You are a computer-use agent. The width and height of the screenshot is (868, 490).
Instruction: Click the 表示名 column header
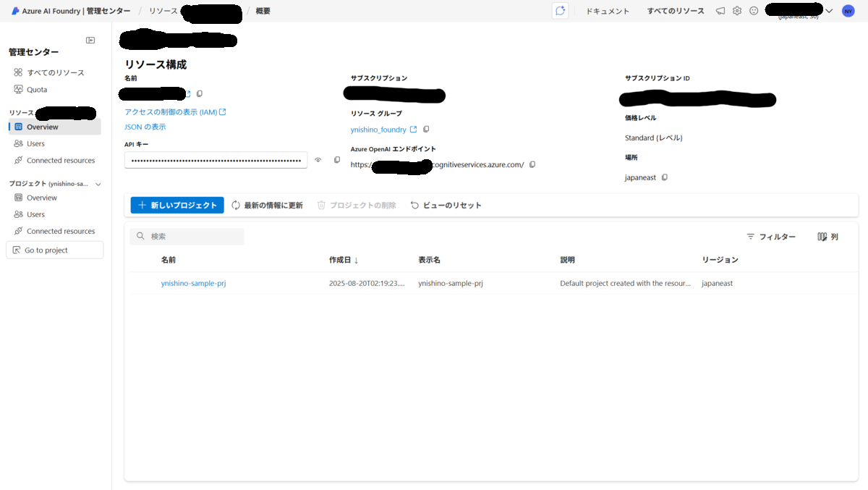pyautogui.click(x=430, y=260)
